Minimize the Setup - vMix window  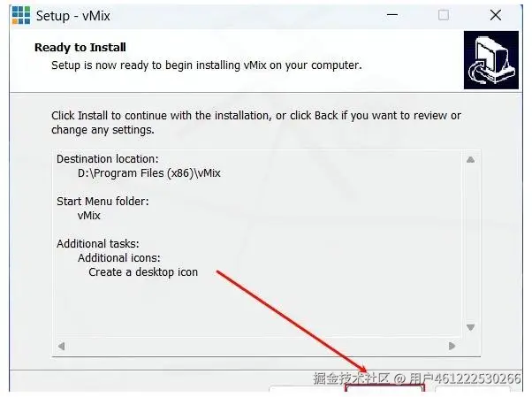tap(392, 15)
